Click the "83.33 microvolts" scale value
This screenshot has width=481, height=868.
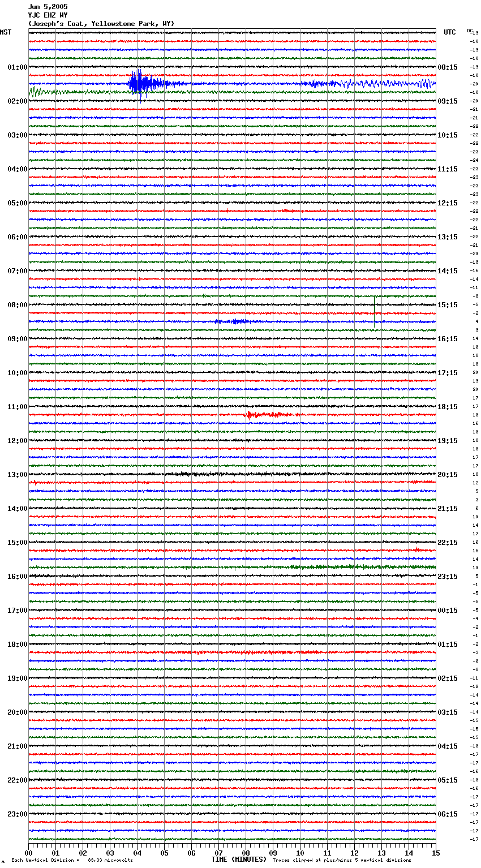[x=110, y=860]
